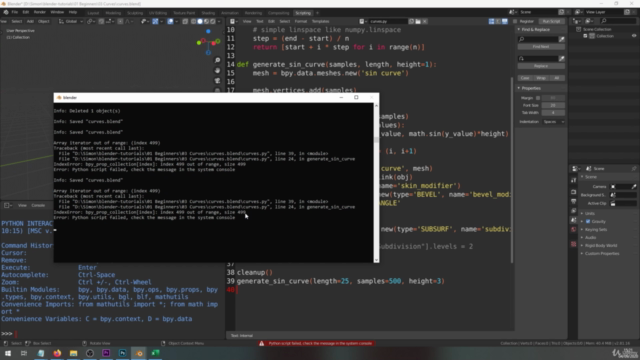Toggle line numbers display in text editor

491,21
